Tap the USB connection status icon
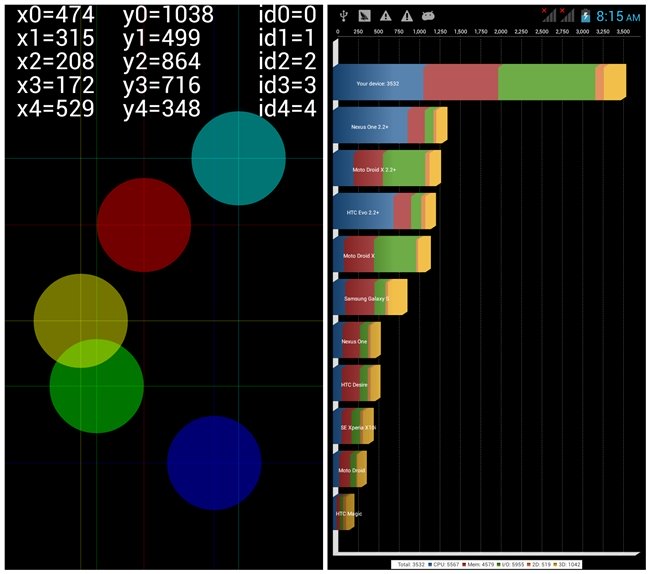This screenshot has width=650, height=574. click(344, 16)
